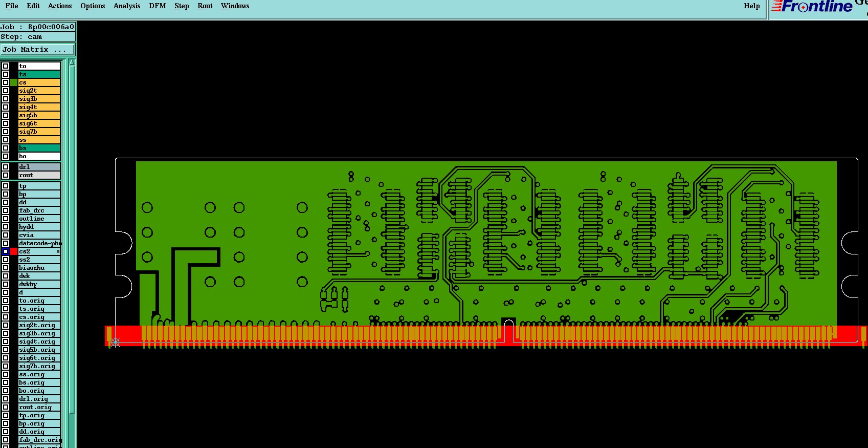Click the Job Matrix button
This screenshot has height=448, width=868.
click(x=37, y=50)
